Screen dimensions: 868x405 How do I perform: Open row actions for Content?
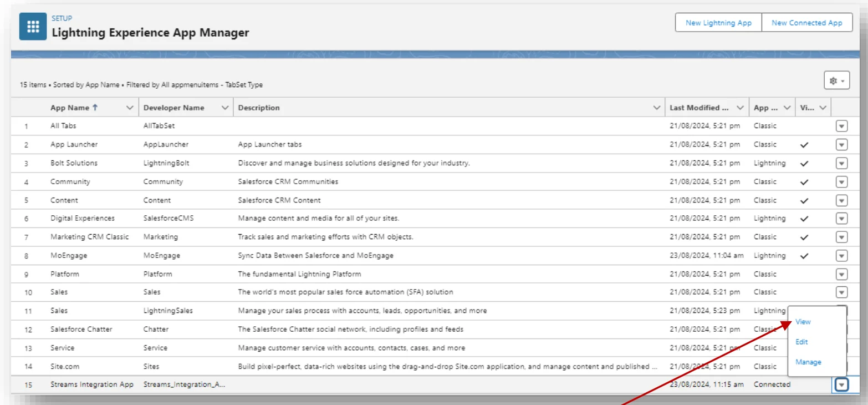click(x=841, y=200)
